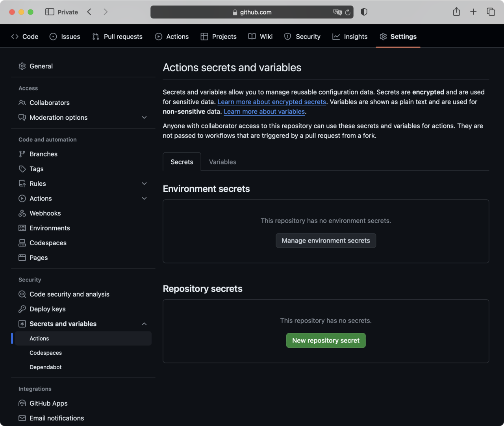This screenshot has width=504, height=426.
Task: Show the tab overview icon
Action: (x=491, y=12)
